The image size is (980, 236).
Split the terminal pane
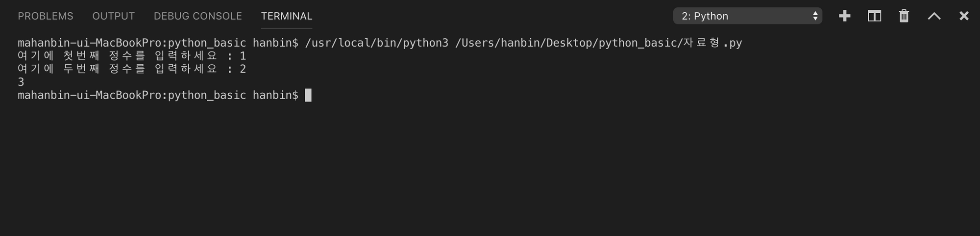coord(874,16)
